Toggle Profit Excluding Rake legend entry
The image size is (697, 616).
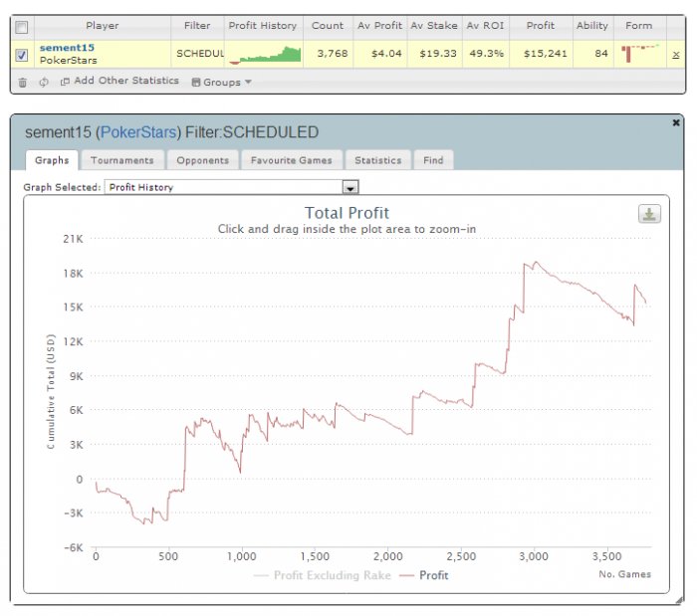tap(323, 575)
